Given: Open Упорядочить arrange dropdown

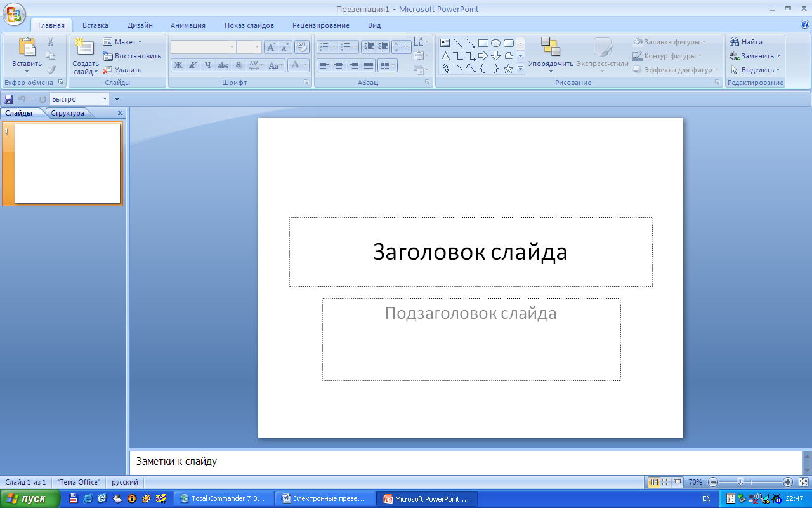Looking at the screenshot, I should pos(551,55).
